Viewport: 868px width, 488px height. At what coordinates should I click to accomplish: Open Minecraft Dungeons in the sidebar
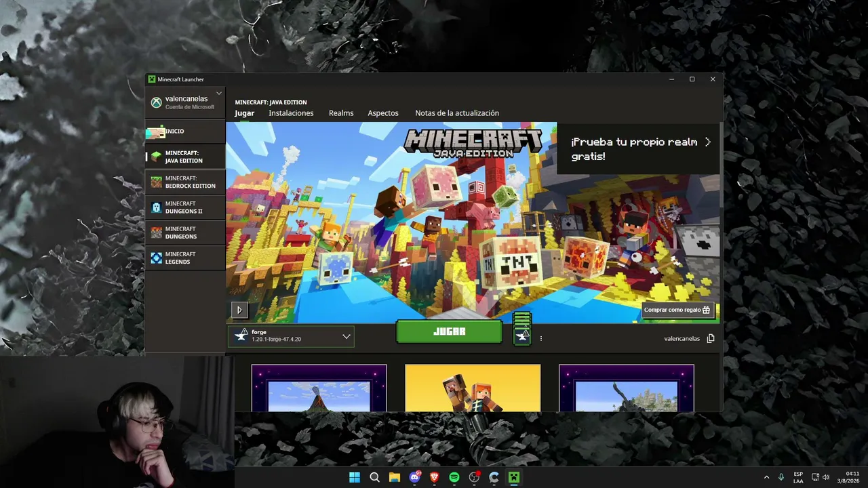coord(185,232)
